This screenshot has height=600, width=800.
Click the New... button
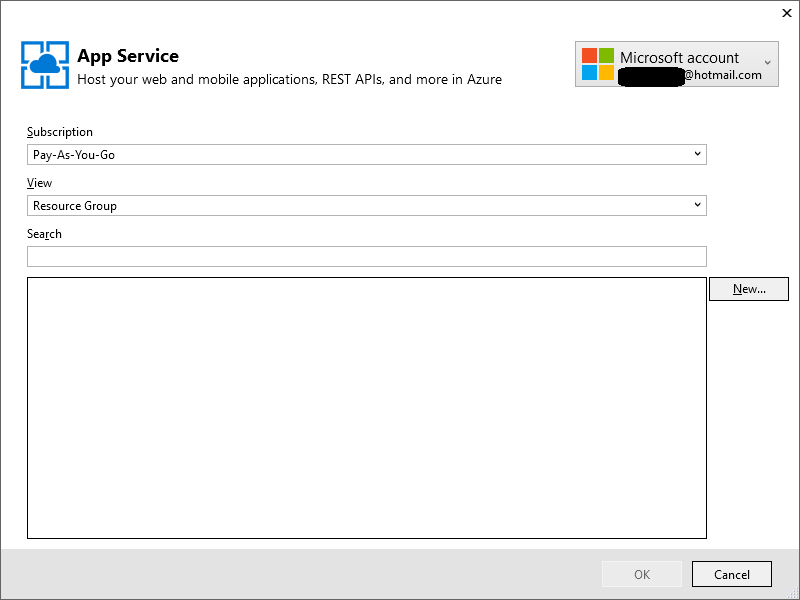(x=749, y=289)
